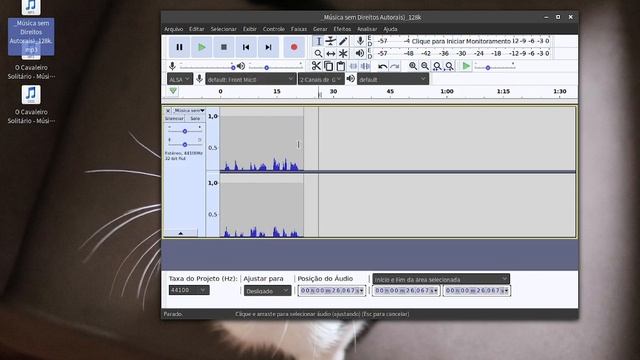Open the ALSA audio host dropdown
The width and height of the screenshot is (640, 360).
(180, 79)
